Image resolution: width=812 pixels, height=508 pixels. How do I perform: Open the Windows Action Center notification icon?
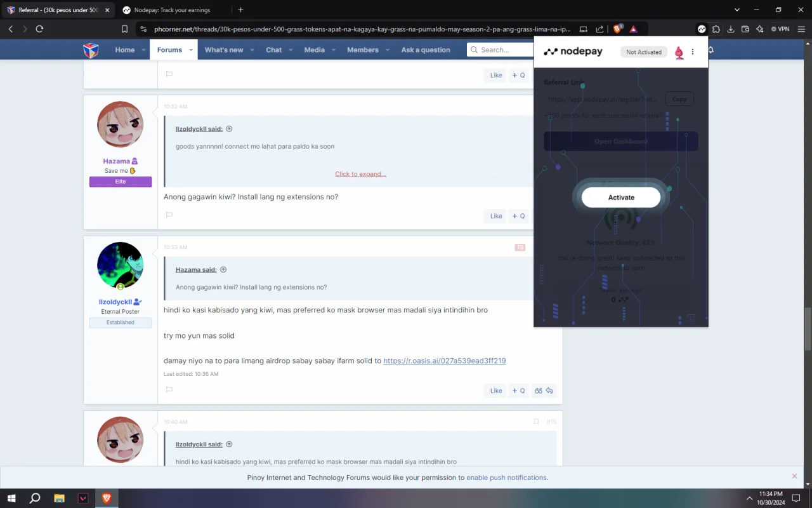[796, 498]
